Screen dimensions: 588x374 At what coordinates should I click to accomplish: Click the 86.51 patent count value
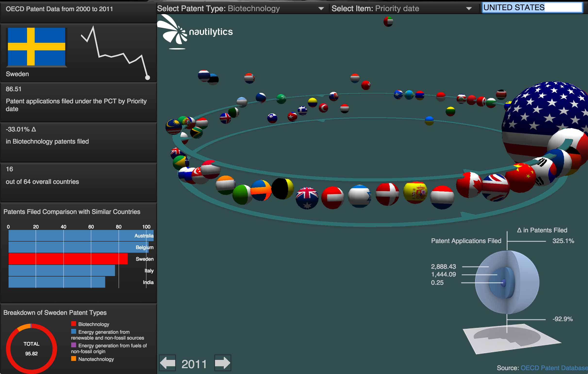[x=14, y=89]
